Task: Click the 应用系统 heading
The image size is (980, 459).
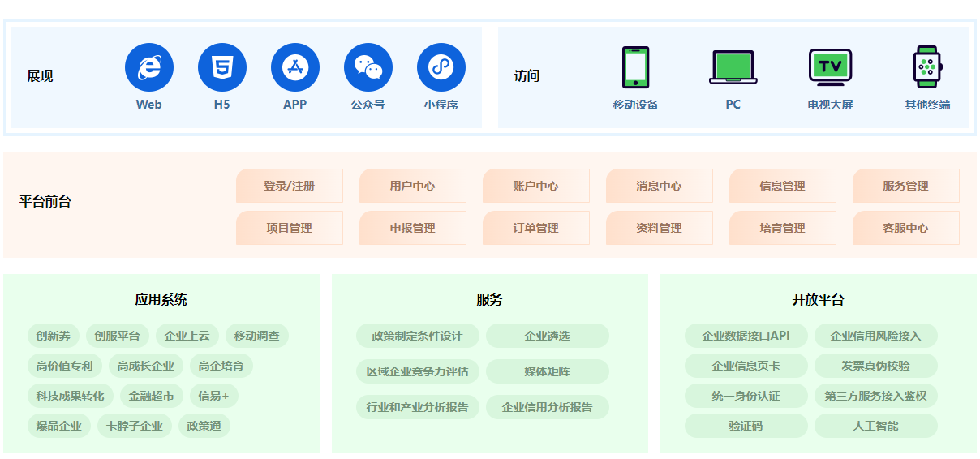Action: 161,300
